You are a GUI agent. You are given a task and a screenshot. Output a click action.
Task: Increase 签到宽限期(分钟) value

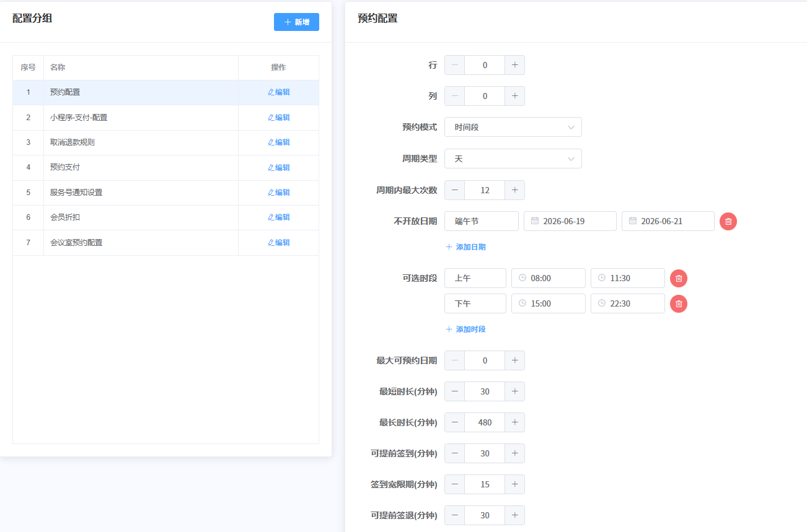515,484
